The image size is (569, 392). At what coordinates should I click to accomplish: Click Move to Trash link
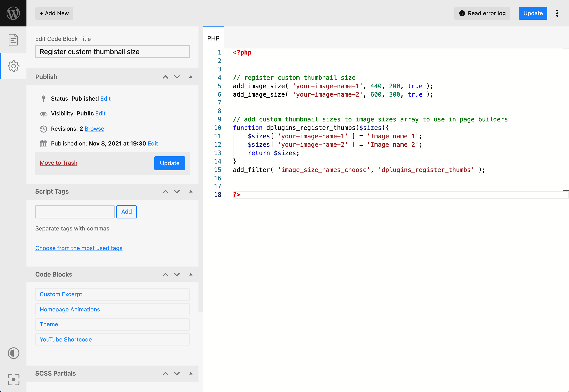pyautogui.click(x=59, y=163)
